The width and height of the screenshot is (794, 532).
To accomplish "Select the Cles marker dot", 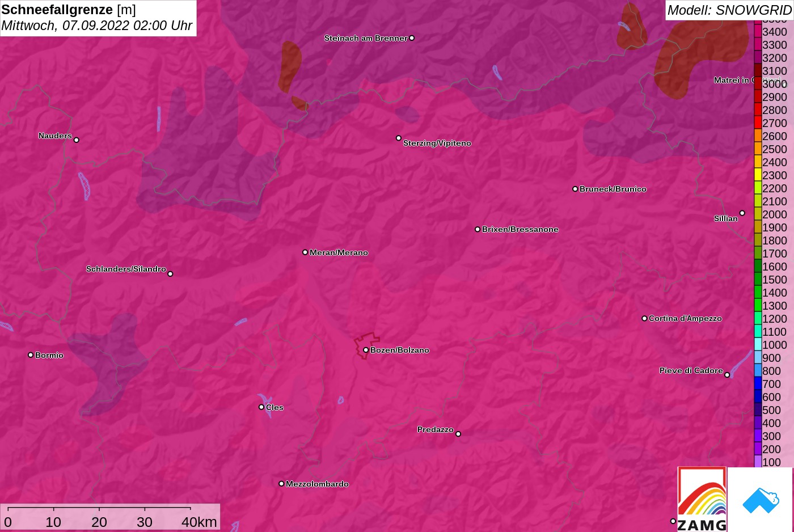I will coord(261,407).
